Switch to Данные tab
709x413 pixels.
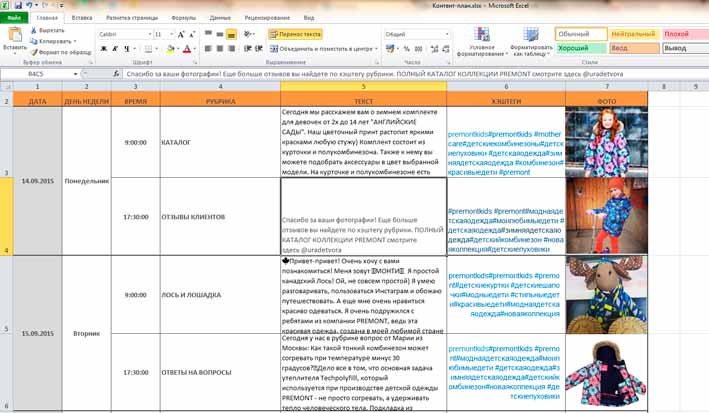(x=220, y=18)
